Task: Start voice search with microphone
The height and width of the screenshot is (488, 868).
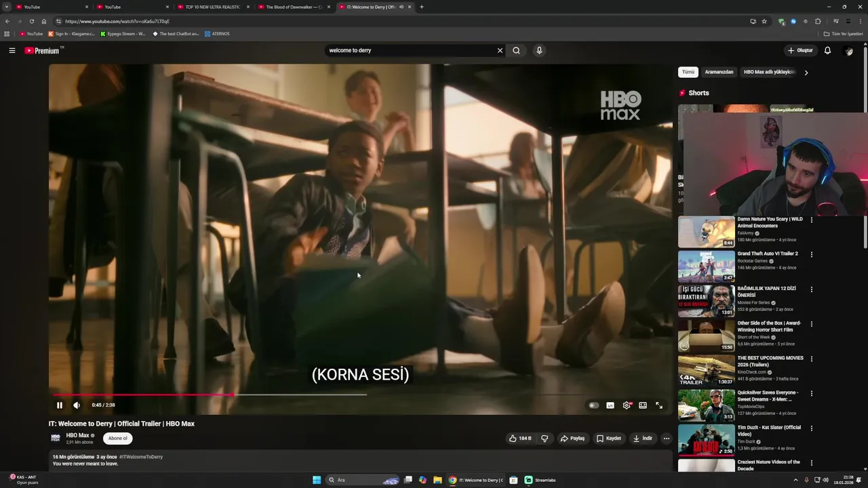Action: click(539, 50)
